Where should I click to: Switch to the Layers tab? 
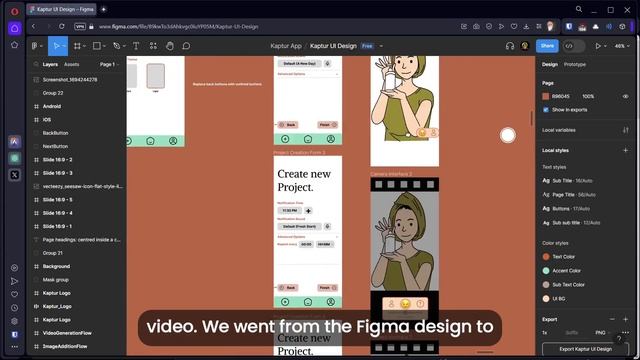tap(50, 64)
